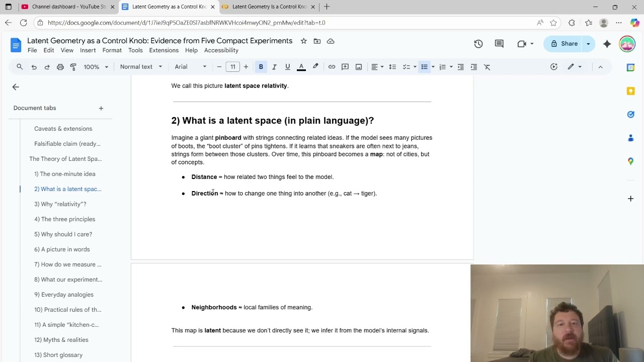Open the checklist dropdown arrow
This screenshot has width=644, height=362.
[x=415, y=67]
